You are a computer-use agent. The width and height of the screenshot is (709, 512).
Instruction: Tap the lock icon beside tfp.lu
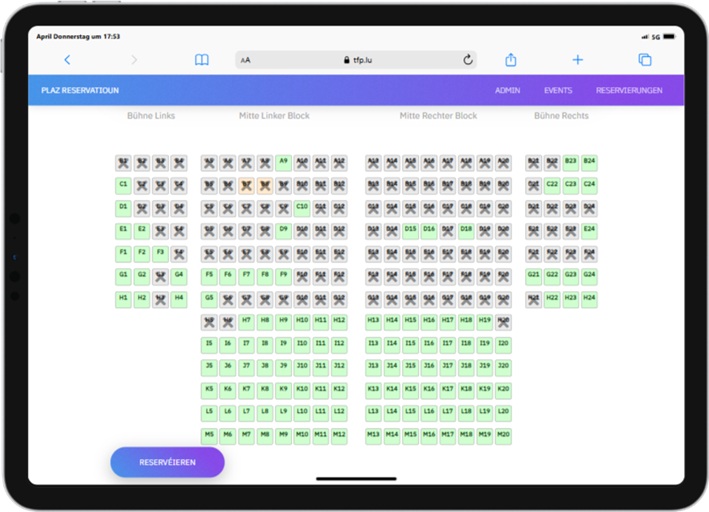[x=346, y=60]
